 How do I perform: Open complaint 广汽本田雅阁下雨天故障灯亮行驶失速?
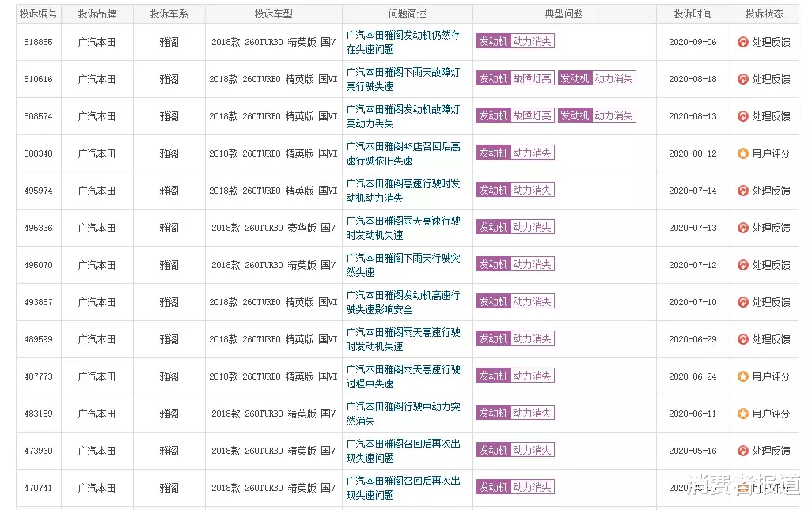coord(403,79)
